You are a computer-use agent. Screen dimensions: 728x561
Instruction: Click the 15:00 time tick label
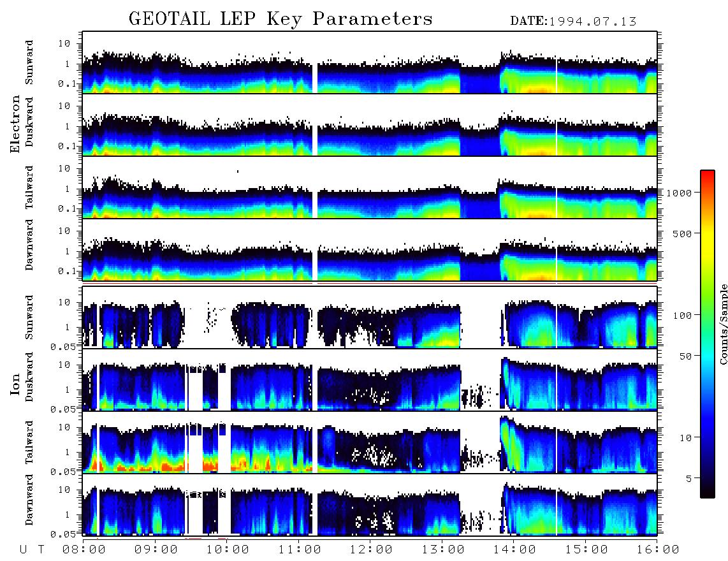tap(586, 550)
